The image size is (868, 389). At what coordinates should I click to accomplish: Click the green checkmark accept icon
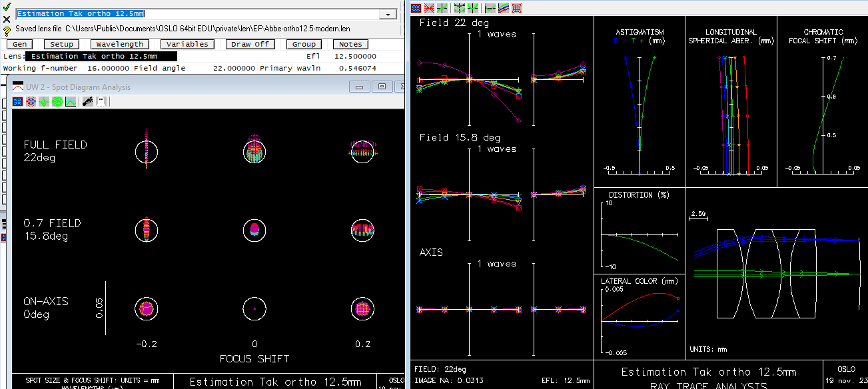point(7,7)
